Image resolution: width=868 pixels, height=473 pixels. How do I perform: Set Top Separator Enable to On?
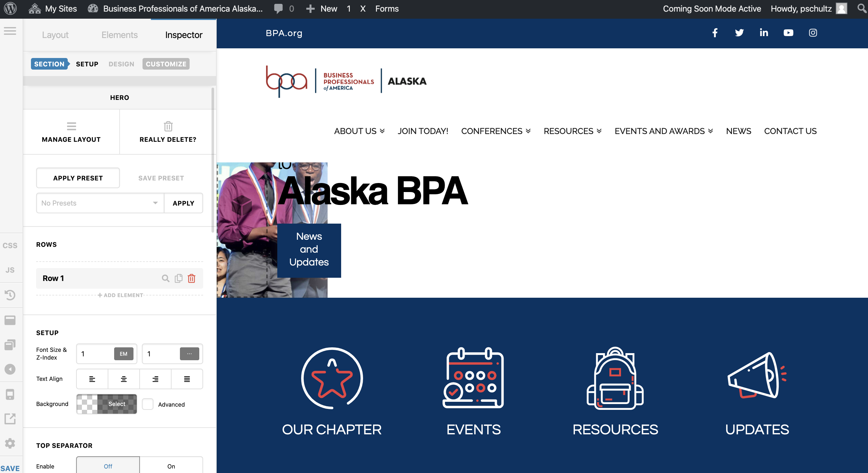coord(171,466)
